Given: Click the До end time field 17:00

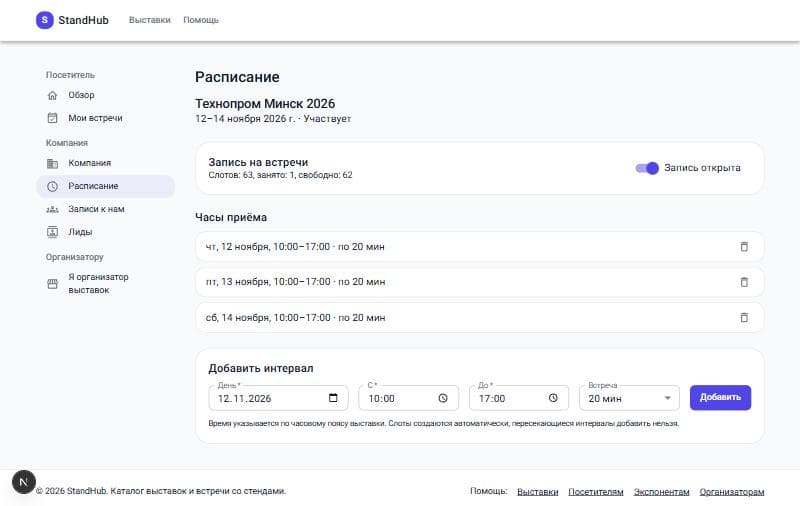Looking at the screenshot, I should click(x=519, y=398).
